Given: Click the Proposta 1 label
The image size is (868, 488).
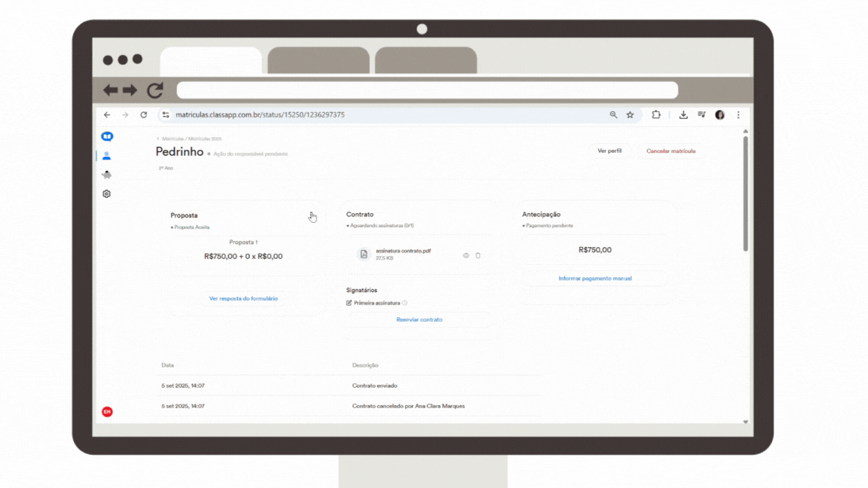Looking at the screenshot, I should coord(243,242).
